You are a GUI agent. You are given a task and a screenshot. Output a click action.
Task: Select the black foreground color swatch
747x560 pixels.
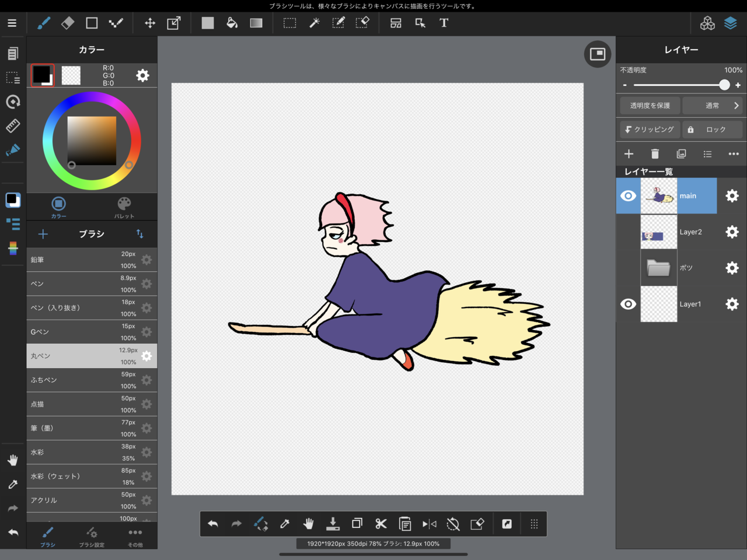[42, 75]
